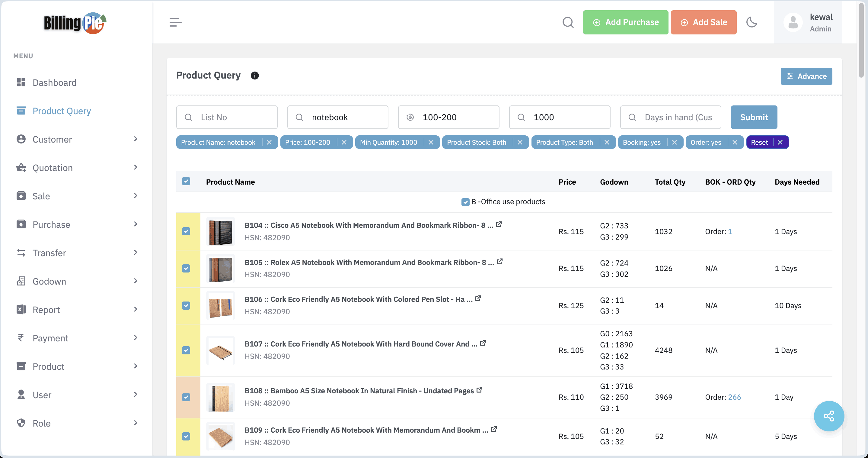
Task: Remove the Product Name: notebook filter chip
Action: [269, 142]
